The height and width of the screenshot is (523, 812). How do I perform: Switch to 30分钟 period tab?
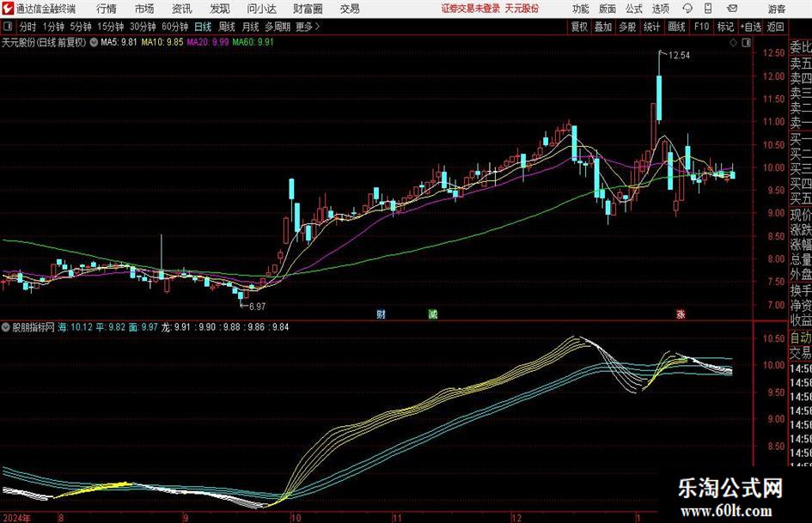(143, 27)
